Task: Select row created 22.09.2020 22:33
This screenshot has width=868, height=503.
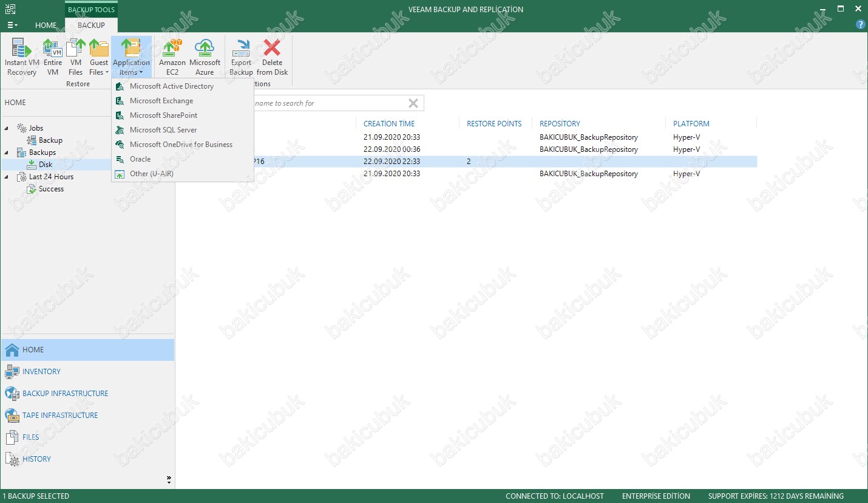Action: (466, 162)
